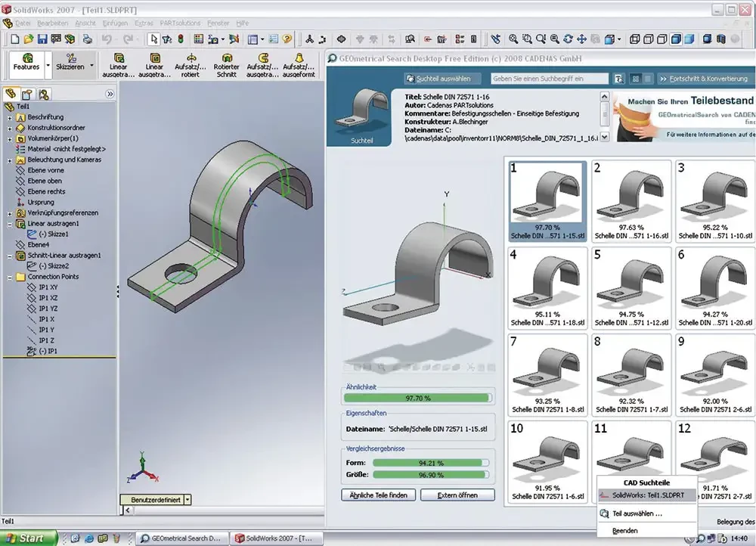Click the search term input field

pos(550,79)
